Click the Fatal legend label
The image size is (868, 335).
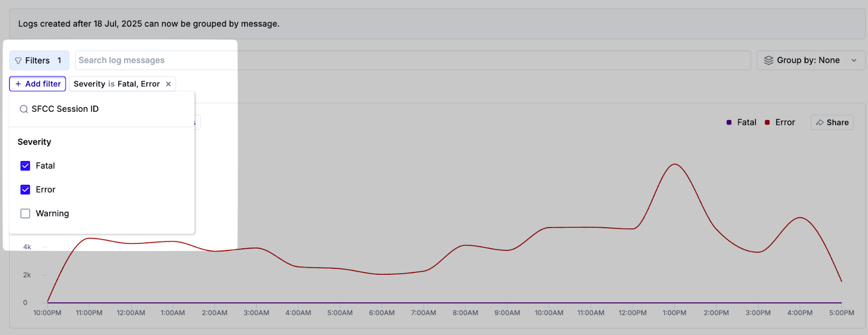tap(746, 123)
